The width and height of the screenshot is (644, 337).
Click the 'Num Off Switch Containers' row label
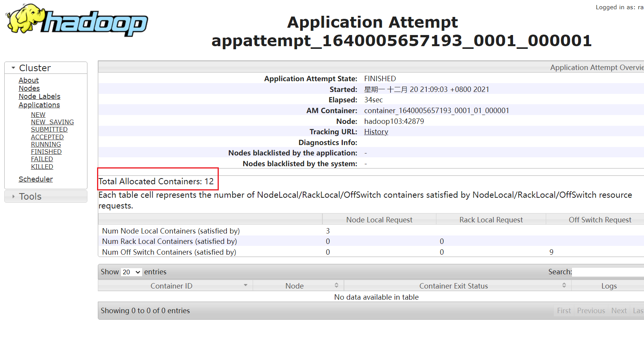coord(169,252)
